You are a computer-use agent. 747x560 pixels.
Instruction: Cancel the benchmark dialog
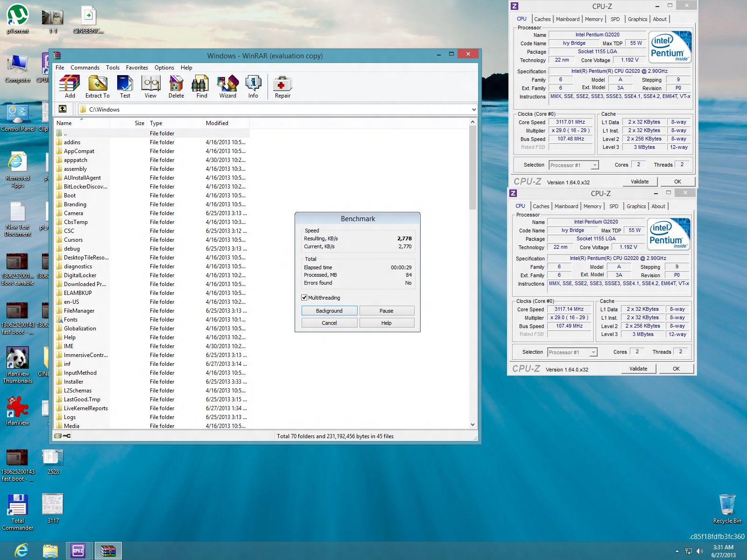(329, 322)
